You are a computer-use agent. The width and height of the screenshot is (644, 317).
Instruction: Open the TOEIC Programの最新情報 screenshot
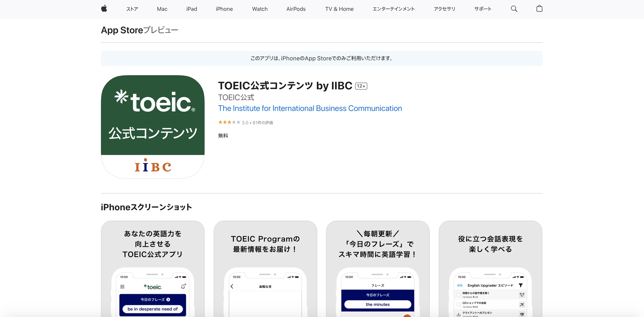(265, 269)
